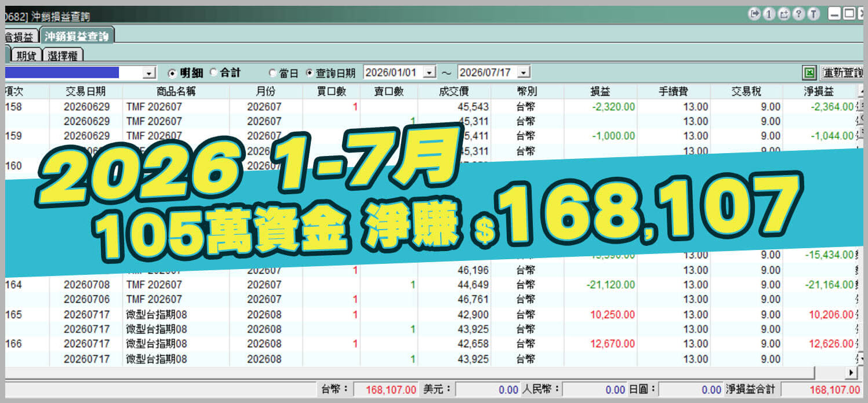Image resolution: width=868 pixels, height=403 pixels.
Task: Maximize the 沖銷損益查詢 window
Action: [849, 14]
